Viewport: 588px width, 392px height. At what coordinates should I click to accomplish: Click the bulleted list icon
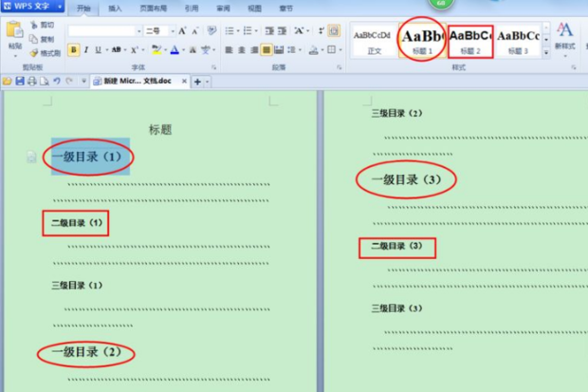230,30
